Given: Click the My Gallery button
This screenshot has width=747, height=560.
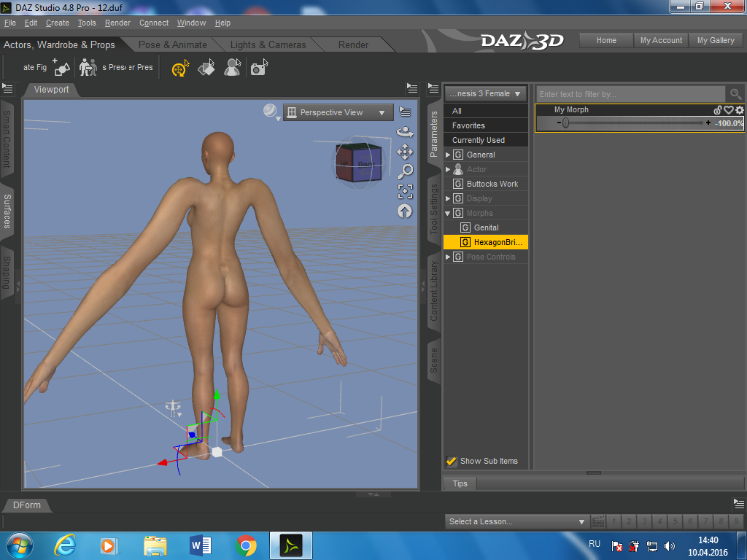Looking at the screenshot, I should 716,40.
